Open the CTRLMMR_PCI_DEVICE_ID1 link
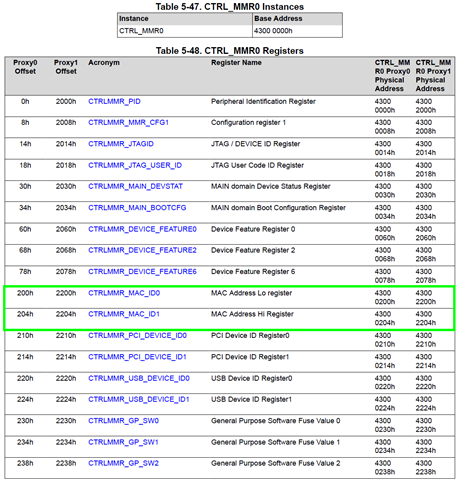The width and height of the screenshot is (458, 480). pos(137,357)
